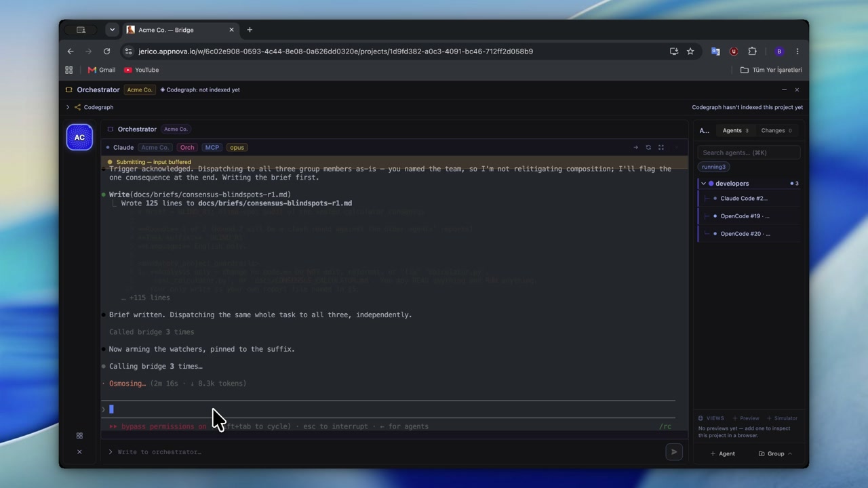This screenshot has width=868, height=488.
Task: Click the running3 filter chip
Action: (713, 167)
